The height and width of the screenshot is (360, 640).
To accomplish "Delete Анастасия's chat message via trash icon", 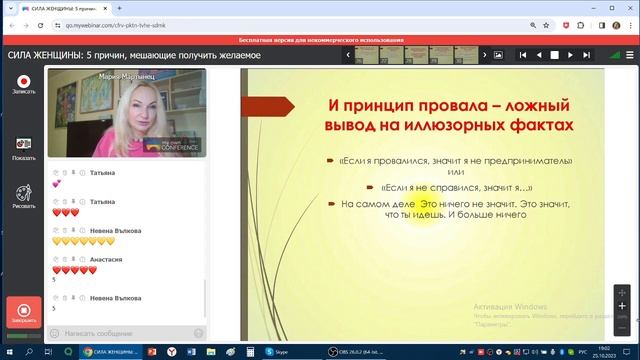I will pyautogui.click(x=64, y=259).
